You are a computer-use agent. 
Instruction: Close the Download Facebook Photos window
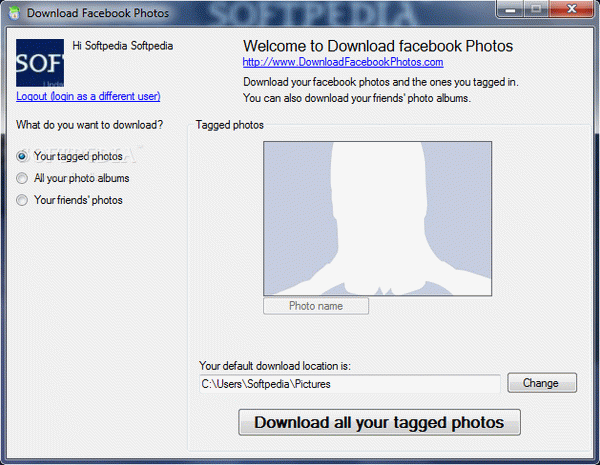coord(572,9)
